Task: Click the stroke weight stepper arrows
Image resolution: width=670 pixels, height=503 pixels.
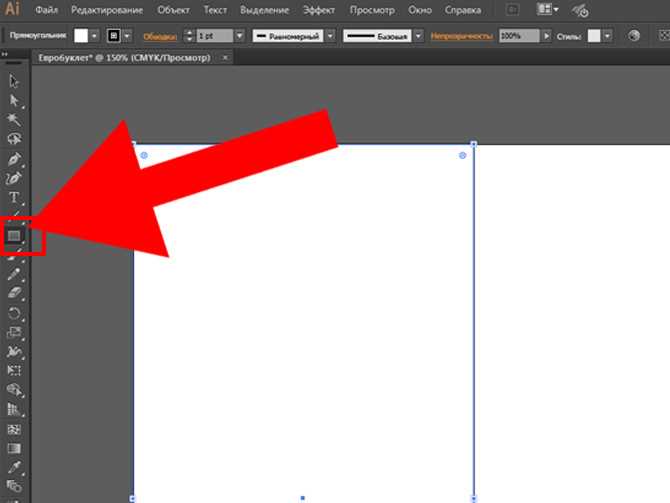Action: click(189, 36)
